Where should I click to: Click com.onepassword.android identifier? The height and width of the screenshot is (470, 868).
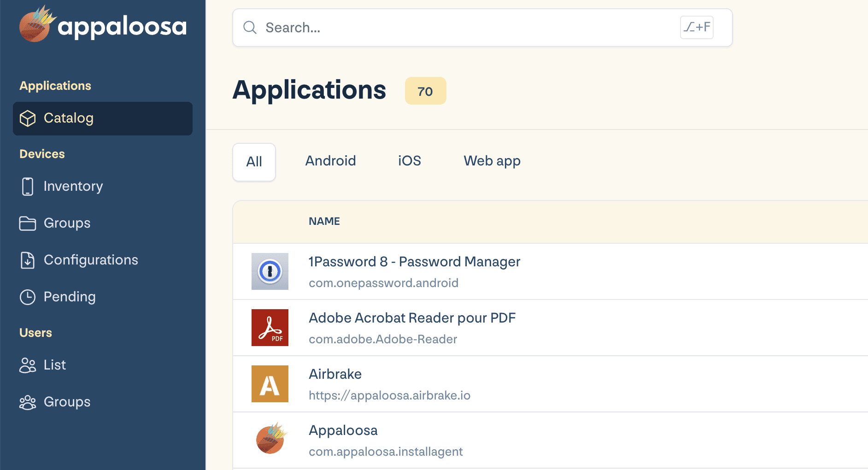pos(383,283)
